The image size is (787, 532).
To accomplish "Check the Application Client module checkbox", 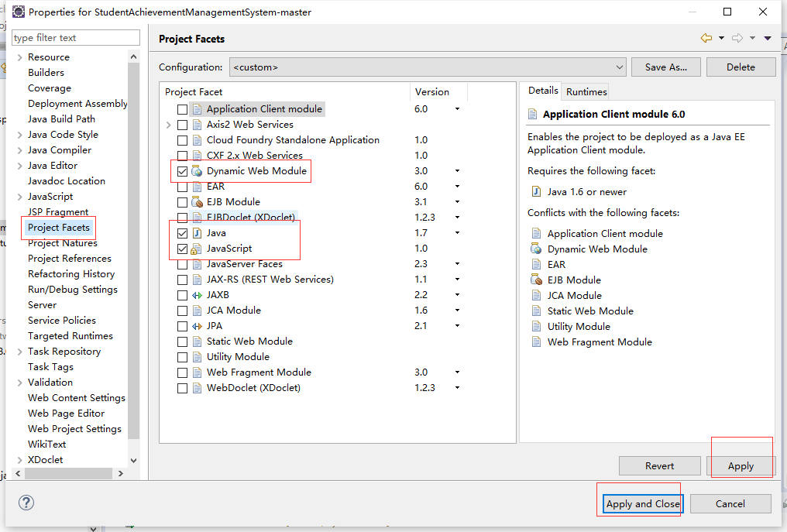I will pos(182,109).
